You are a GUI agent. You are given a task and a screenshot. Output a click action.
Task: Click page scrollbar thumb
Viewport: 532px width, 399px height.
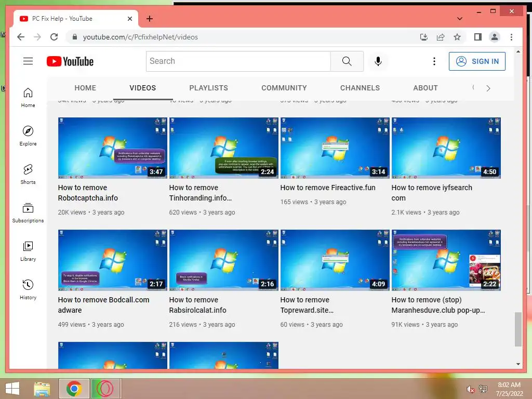518,329
